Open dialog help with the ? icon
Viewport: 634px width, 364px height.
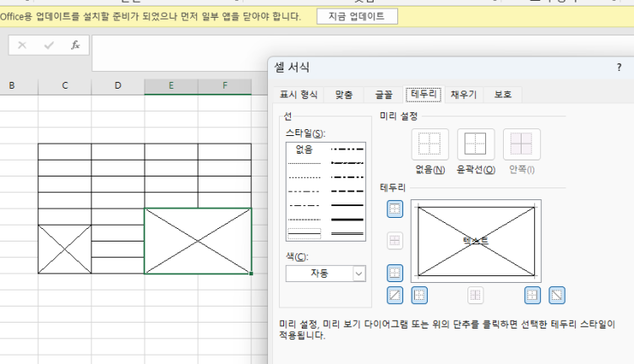619,68
